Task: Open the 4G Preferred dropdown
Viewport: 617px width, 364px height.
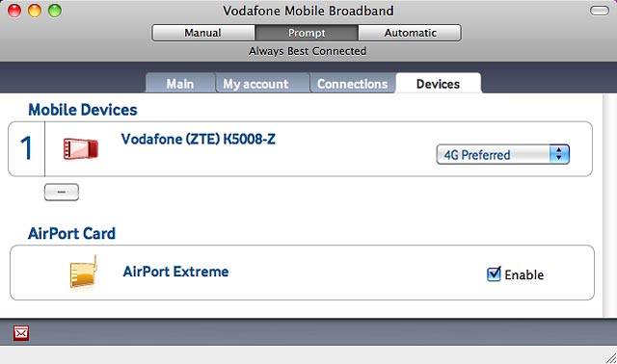Action: click(503, 154)
